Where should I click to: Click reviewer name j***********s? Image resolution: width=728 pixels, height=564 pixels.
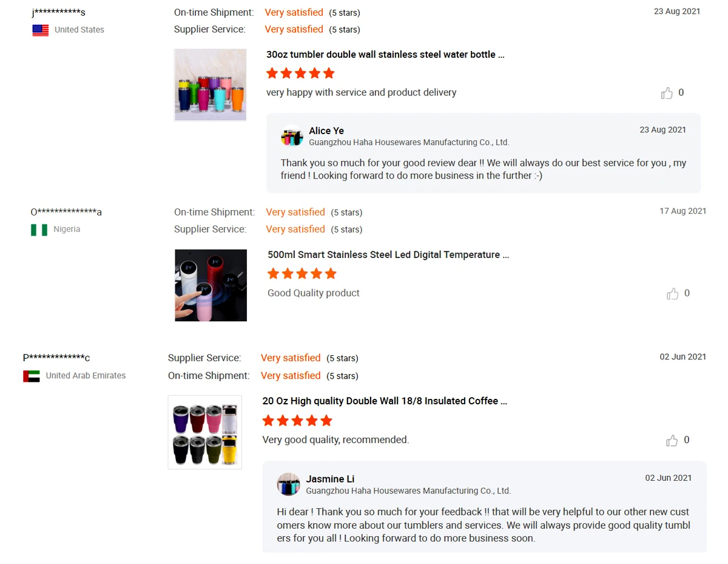[58, 13]
